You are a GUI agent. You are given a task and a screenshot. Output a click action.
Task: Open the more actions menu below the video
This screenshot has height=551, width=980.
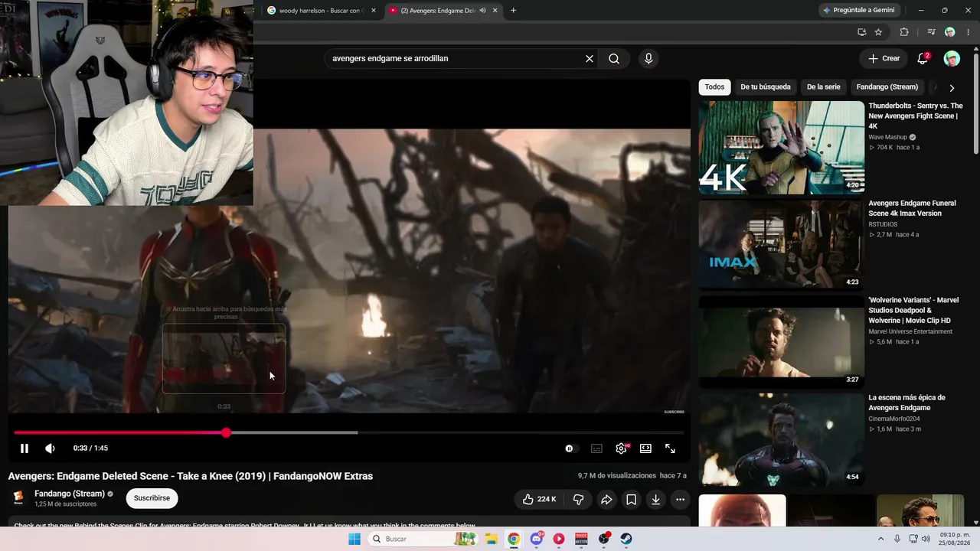tap(680, 499)
